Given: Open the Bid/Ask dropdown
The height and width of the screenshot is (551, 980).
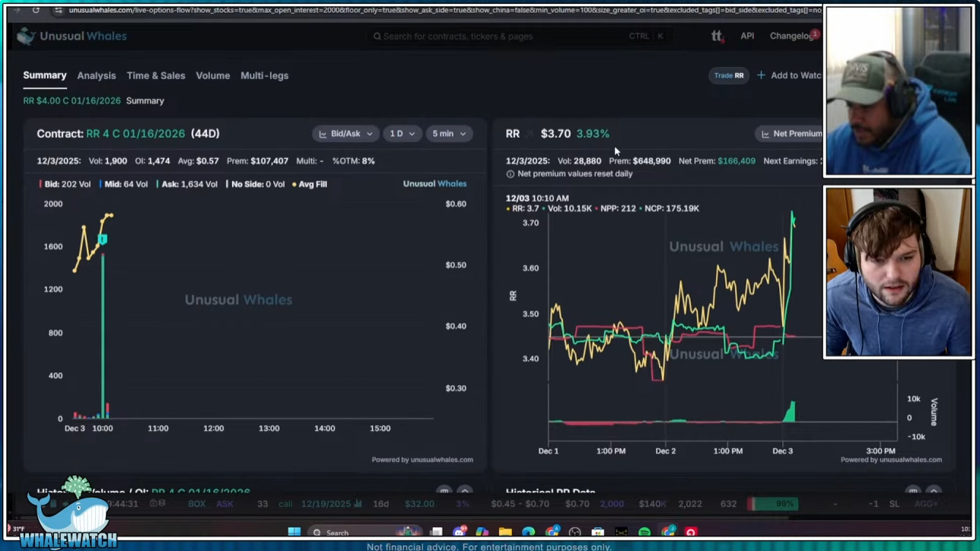Looking at the screenshot, I should point(345,133).
